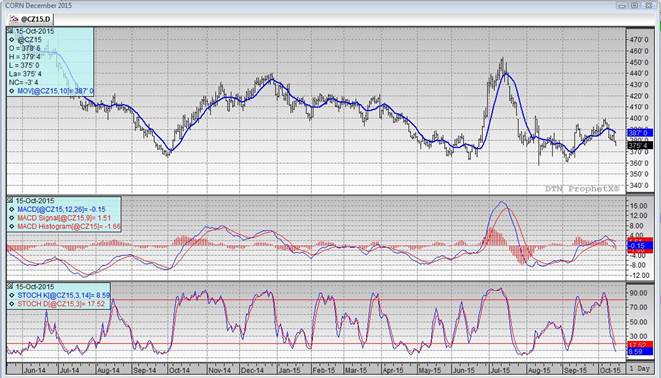661x378 pixels.
Task: Select the MACD Histogram legend entry
Action: (x=69, y=227)
